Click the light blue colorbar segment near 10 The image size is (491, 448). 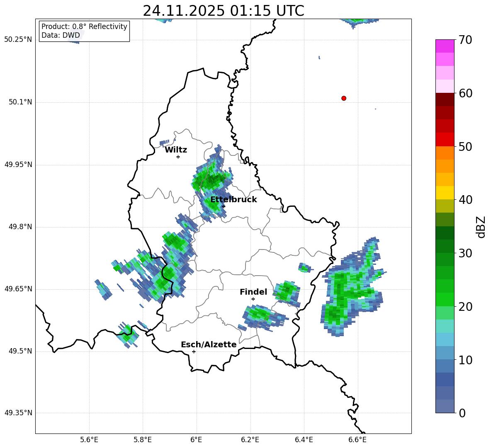(x=445, y=353)
